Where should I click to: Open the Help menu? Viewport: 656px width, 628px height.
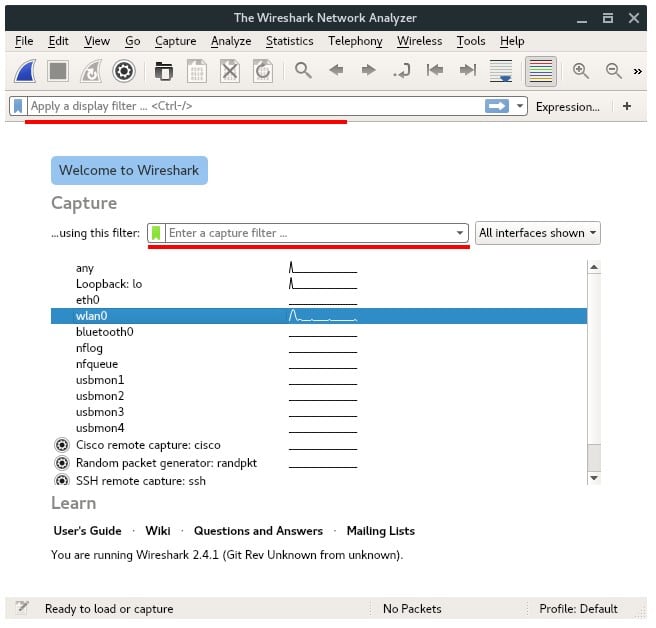(512, 41)
